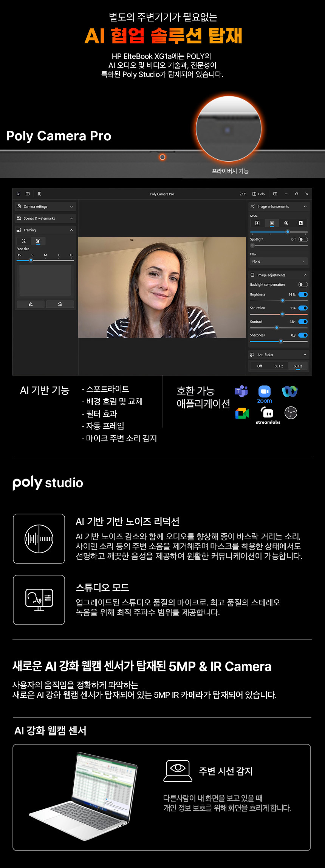
Task: Click the '프라이버시 기능' label
Action: [x=230, y=171]
